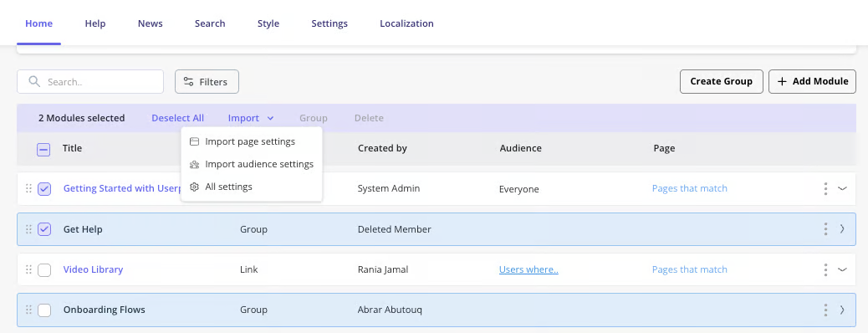Click the Import audience settings people icon
868x333 pixels.
pos(194,164)
